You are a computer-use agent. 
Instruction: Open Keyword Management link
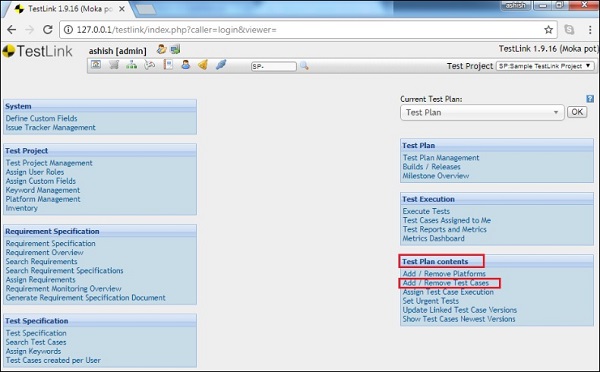coord(43,190)
